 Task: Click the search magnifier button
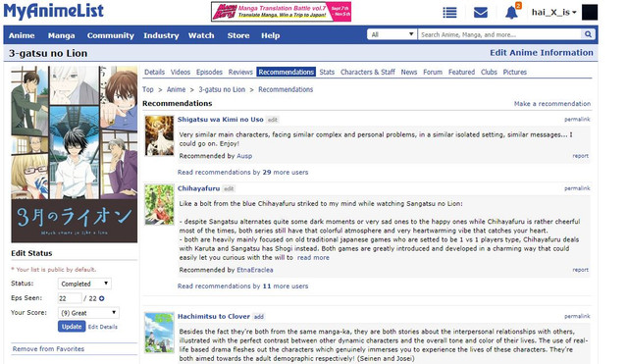[x=588, y=34]
